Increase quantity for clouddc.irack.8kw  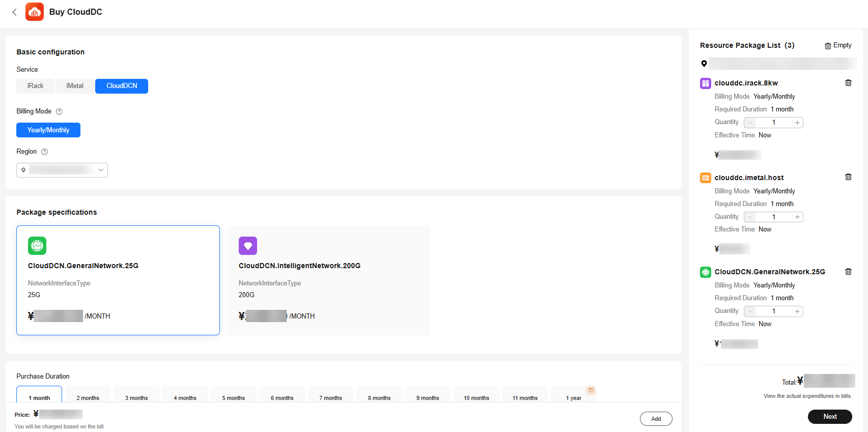[797, 123]
